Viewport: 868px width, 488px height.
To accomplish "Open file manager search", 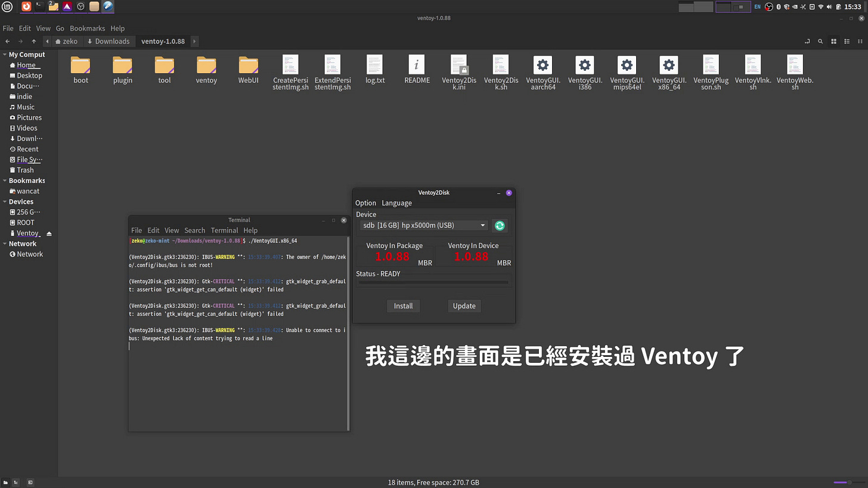I will pyautogui.click(x=820, y=41).
